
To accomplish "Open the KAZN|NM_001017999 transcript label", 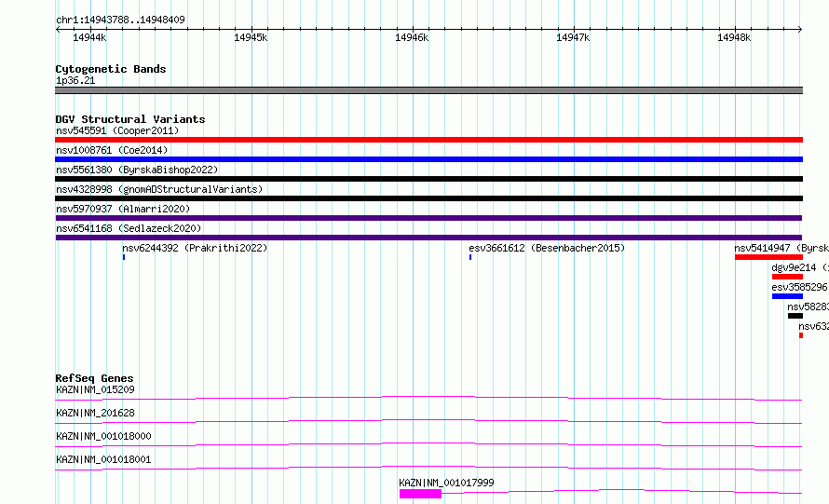I will point(446,483).
